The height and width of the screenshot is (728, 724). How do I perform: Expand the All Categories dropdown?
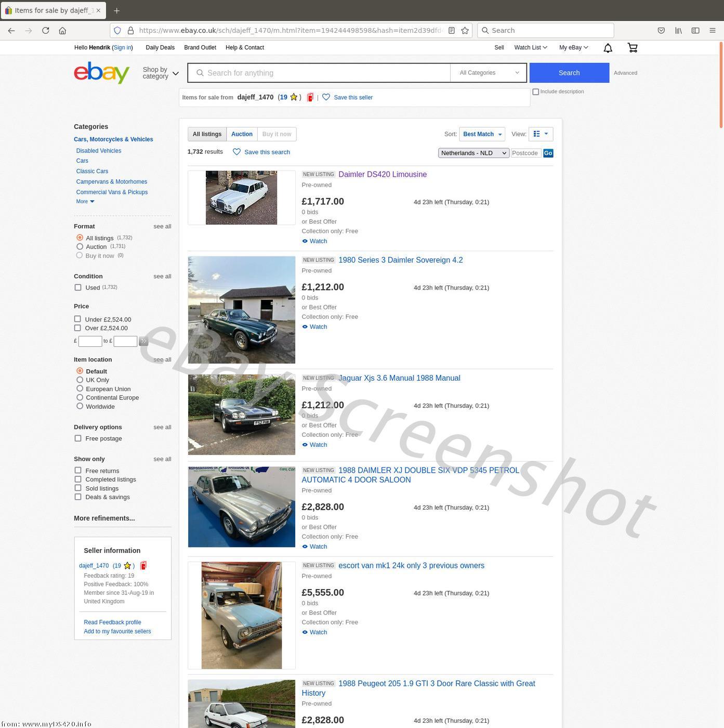[x=489, y=73]
